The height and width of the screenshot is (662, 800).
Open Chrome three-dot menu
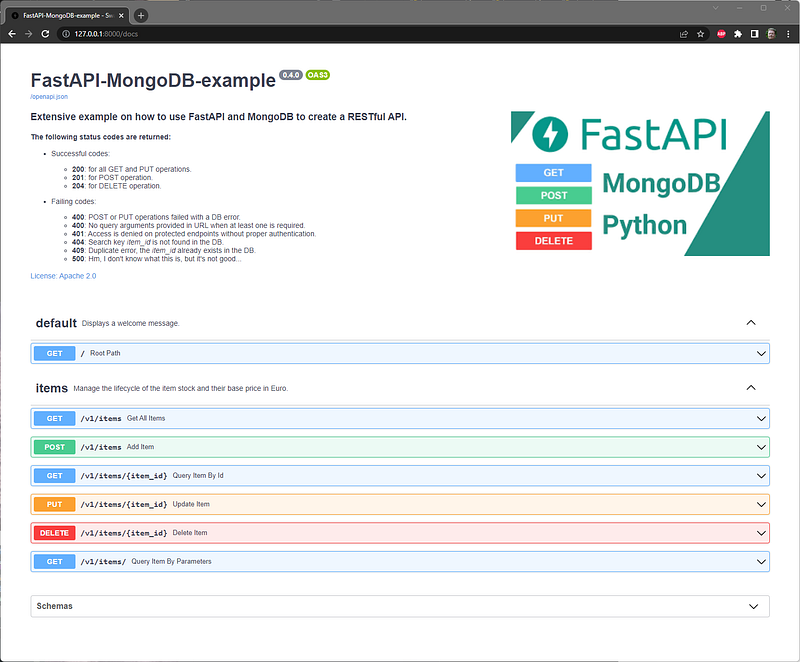(788, 34)
